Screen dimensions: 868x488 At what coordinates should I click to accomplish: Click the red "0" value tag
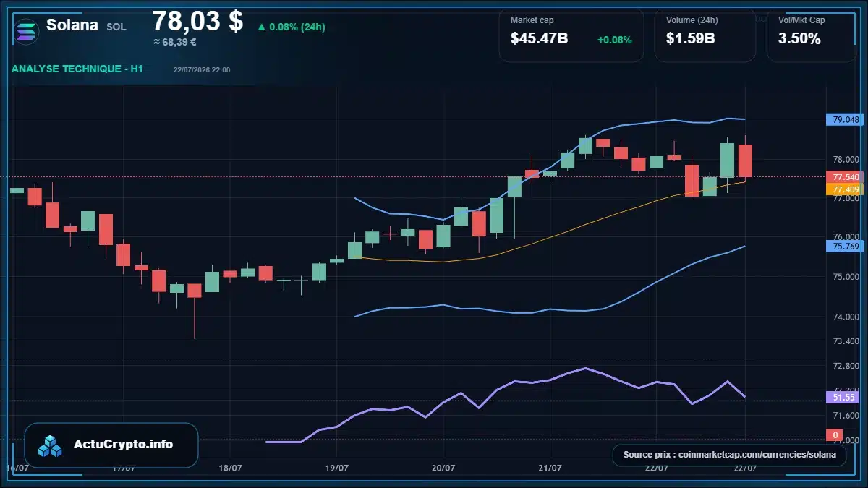(835, 435)
